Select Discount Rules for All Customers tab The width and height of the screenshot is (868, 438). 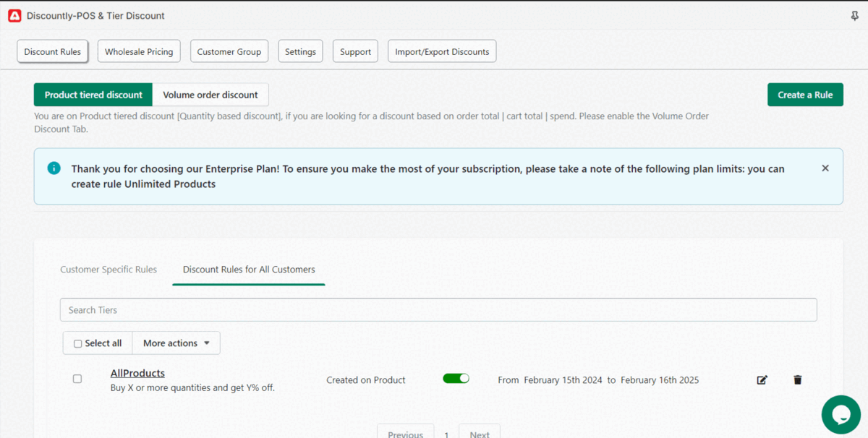(249, 270)
